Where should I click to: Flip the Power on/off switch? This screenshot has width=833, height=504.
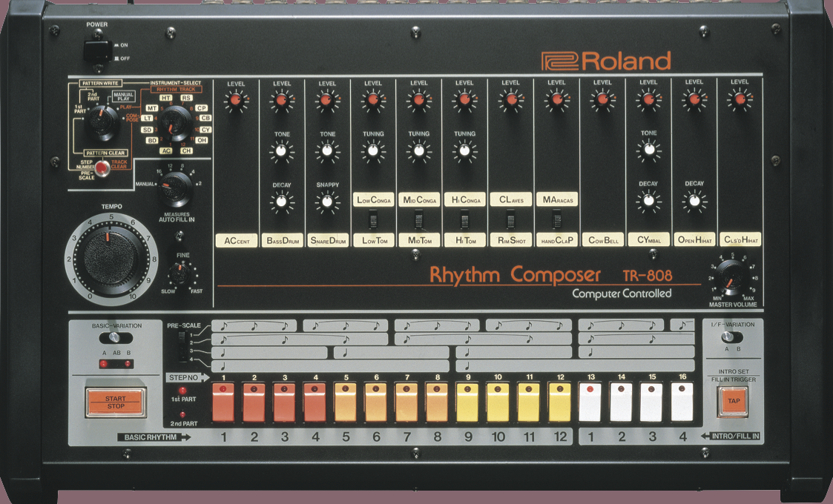[98, 51]
